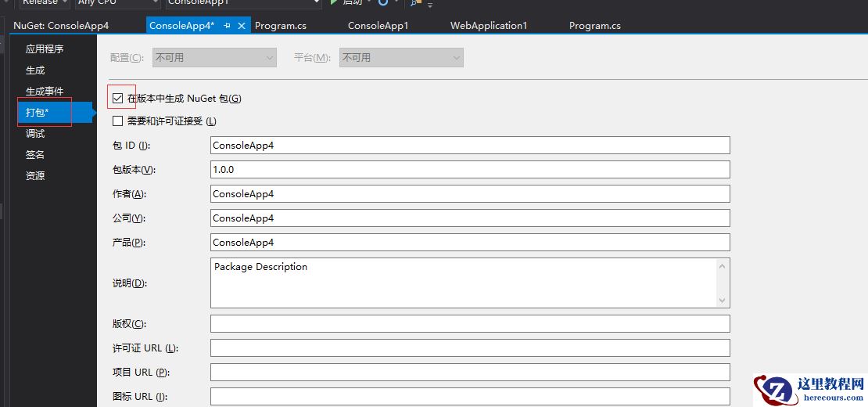Click the 产品(P): label
868x407 pixels.
click(x=129, y=243)
